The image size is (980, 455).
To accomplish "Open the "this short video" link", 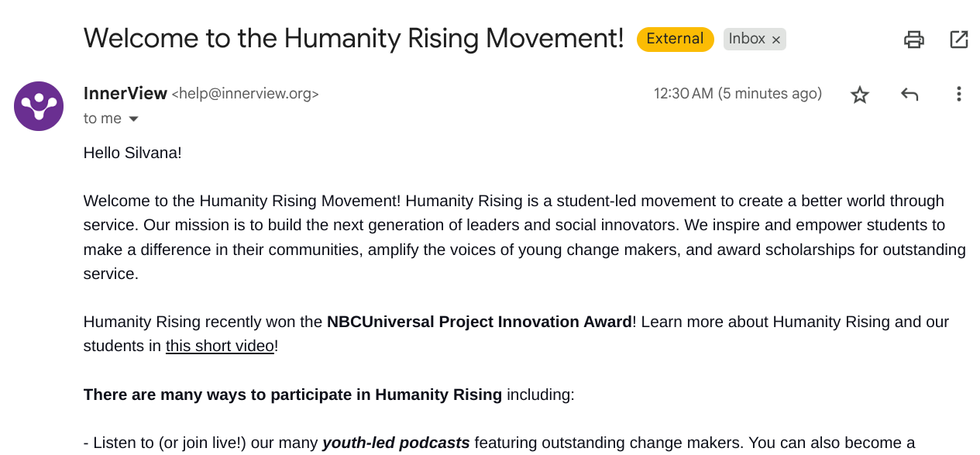I will point(220,346).
